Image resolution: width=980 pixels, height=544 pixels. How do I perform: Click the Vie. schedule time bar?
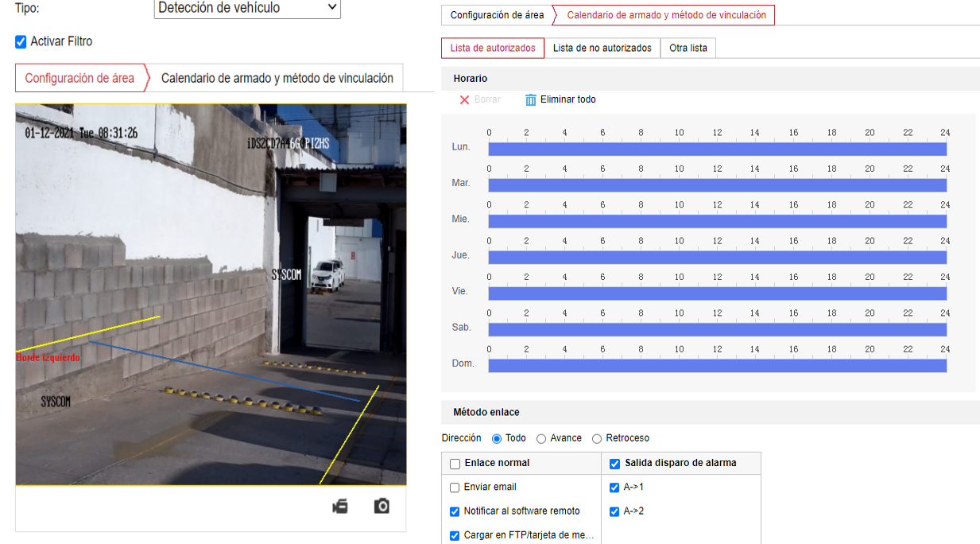tap(718, 293)
